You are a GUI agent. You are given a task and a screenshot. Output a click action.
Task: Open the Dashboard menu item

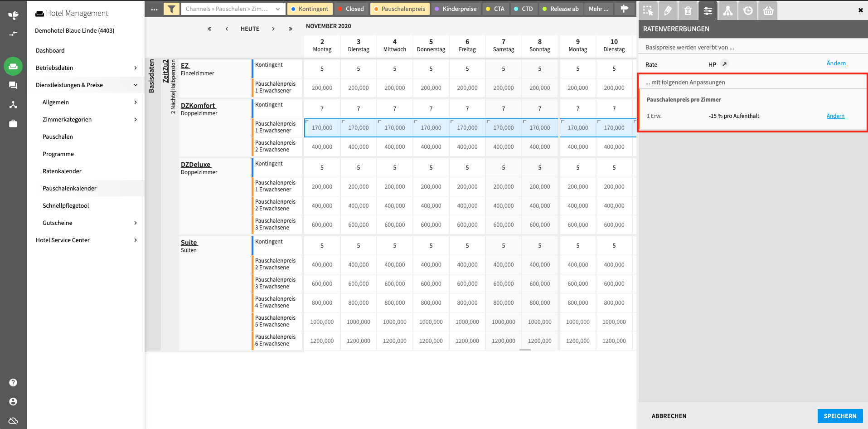coord(50,50)
